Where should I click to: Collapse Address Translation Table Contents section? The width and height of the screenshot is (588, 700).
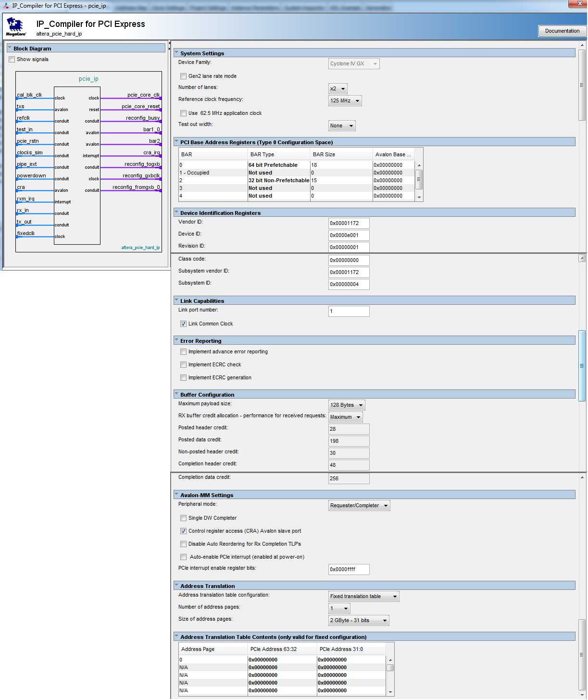pyautogui.click(x=176, y=637)
